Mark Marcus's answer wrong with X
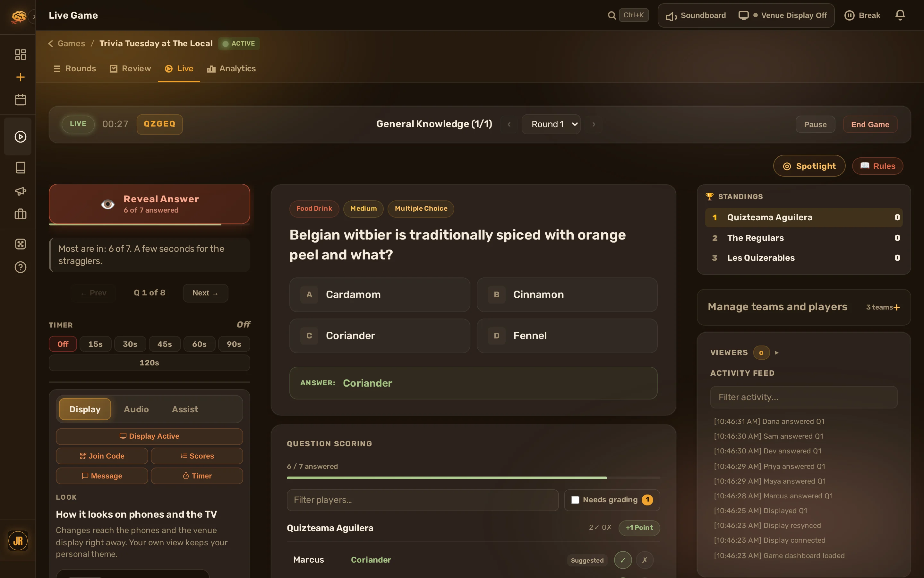The height and width of the screenshot is (578, 924). point(645,560)
